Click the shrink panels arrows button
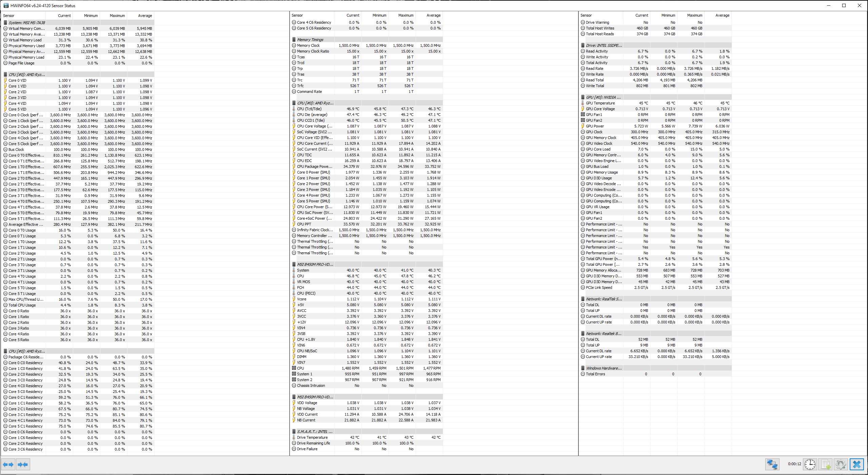The width and height of the screenshot is (868, 475). pyautogui.click(x=23, y=464)
